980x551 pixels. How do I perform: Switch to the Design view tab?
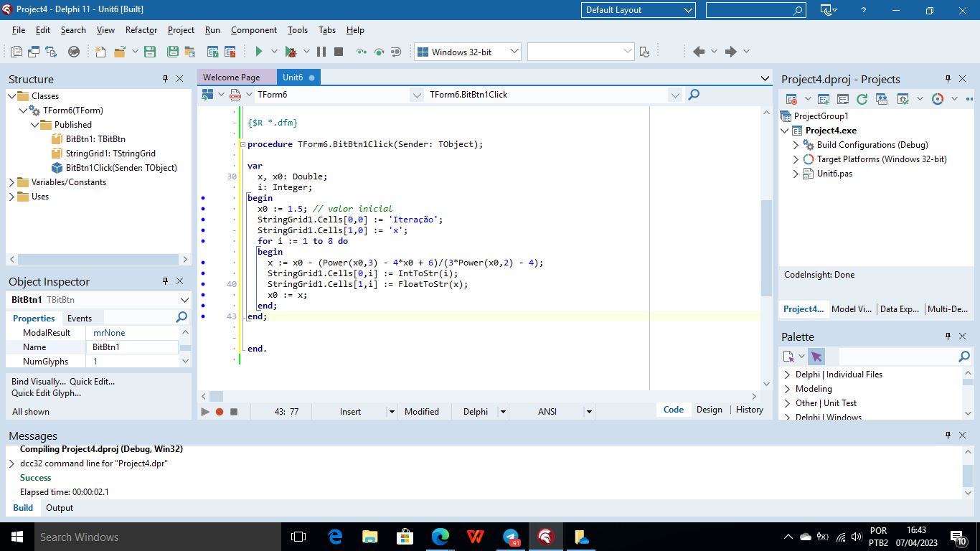709,410
